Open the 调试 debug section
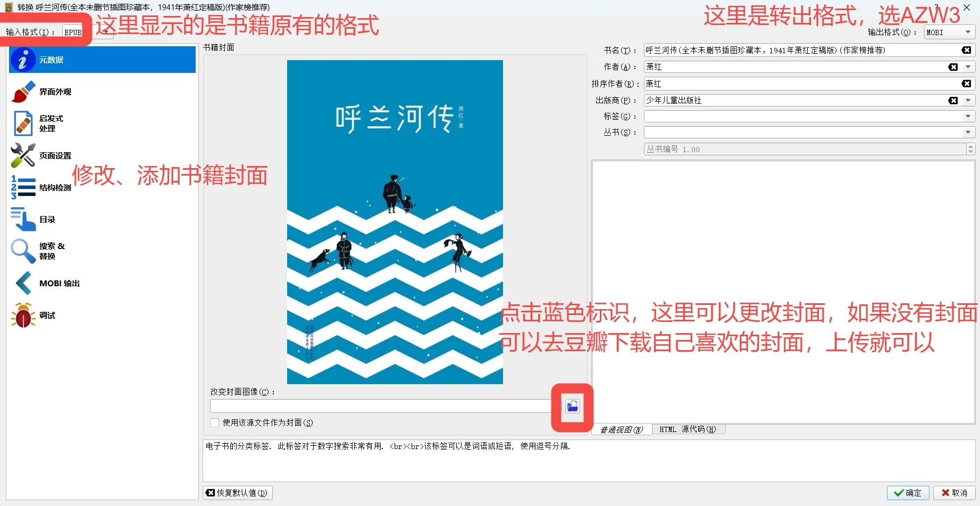980x506 pixels. [102, 315]
